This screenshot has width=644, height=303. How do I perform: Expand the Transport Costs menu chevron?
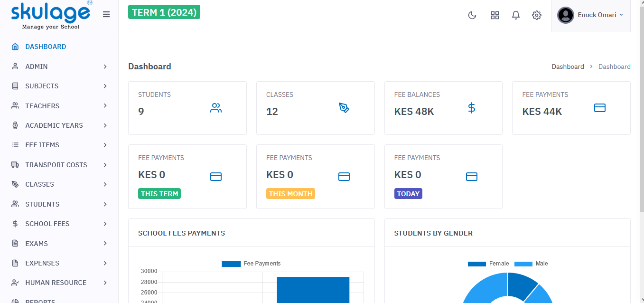(105, 165)
